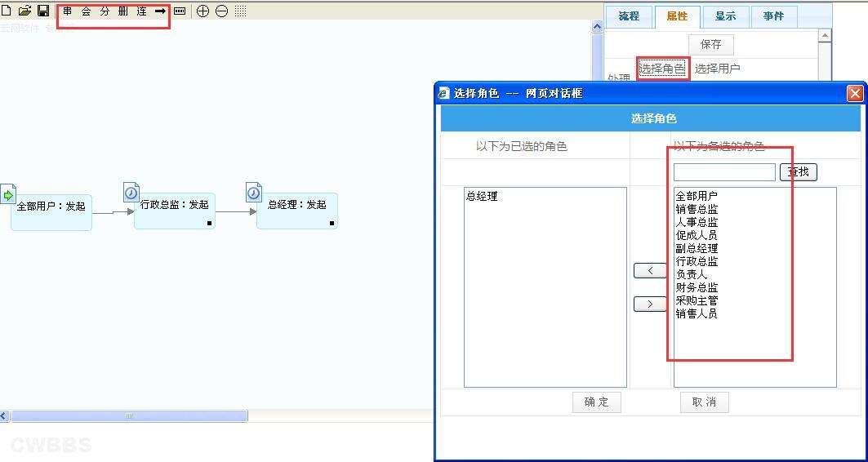Click the 选择角色 link
Screen dimensions: 868x462
662,69
